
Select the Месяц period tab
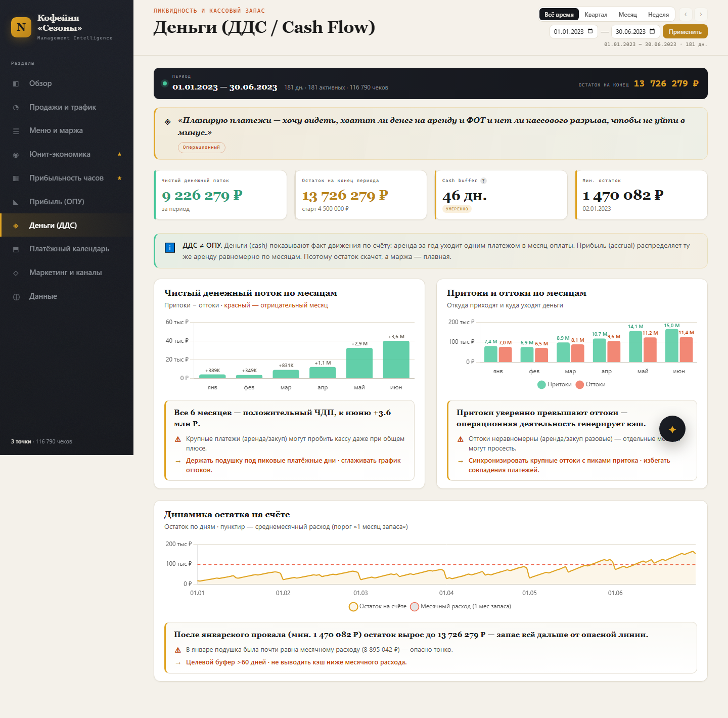628,15
